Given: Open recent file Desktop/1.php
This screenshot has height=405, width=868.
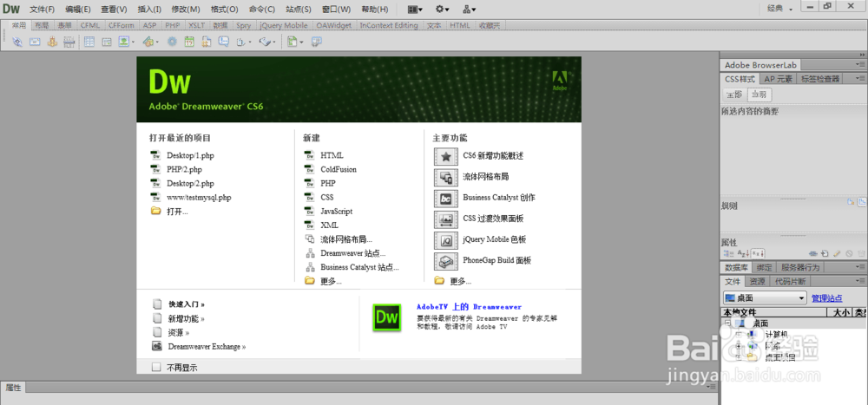Looking at the screenshot, I should click(x=190, y=155).
